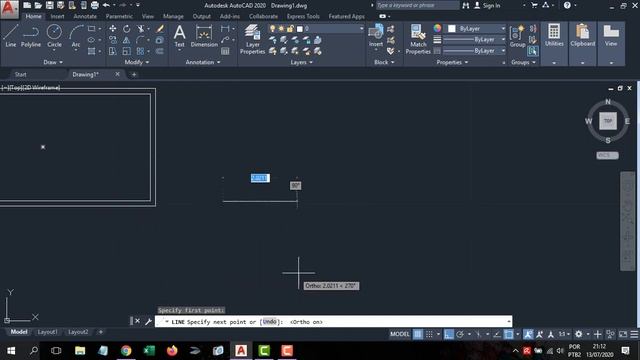Viewport: 640px width, 360px height.
Task: Toggle Group Selection on/off button
Action: [x=532, y=51]
